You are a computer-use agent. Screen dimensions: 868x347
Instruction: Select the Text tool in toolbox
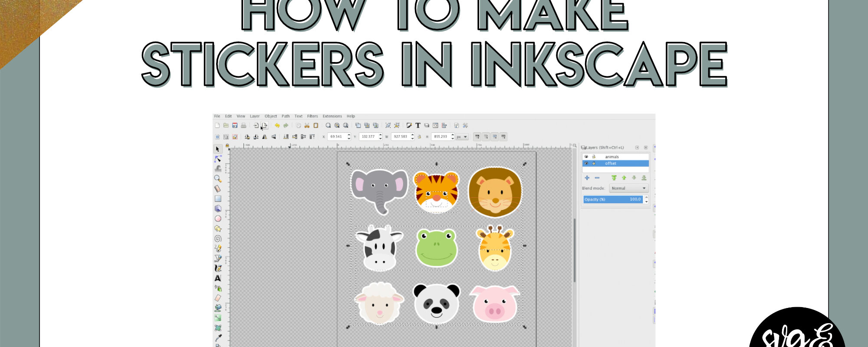218,278
